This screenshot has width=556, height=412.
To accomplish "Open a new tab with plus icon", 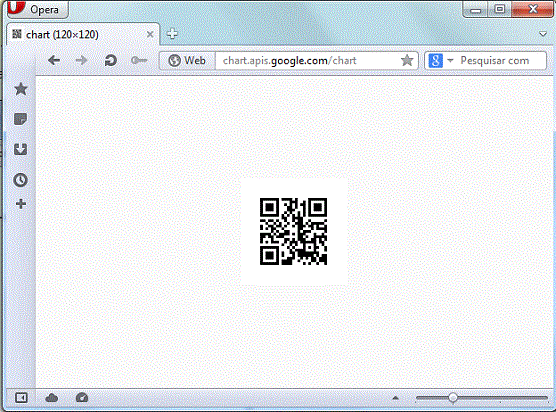I will pos(172,34).
